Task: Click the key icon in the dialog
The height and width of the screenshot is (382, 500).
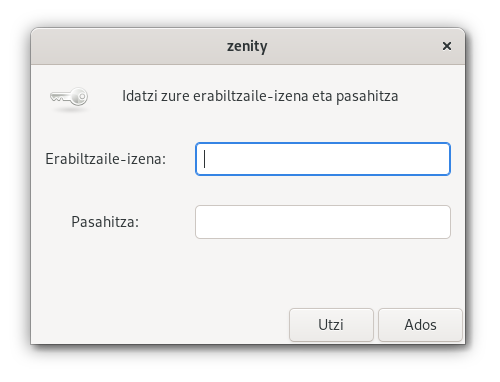Action: click(69, 97)
